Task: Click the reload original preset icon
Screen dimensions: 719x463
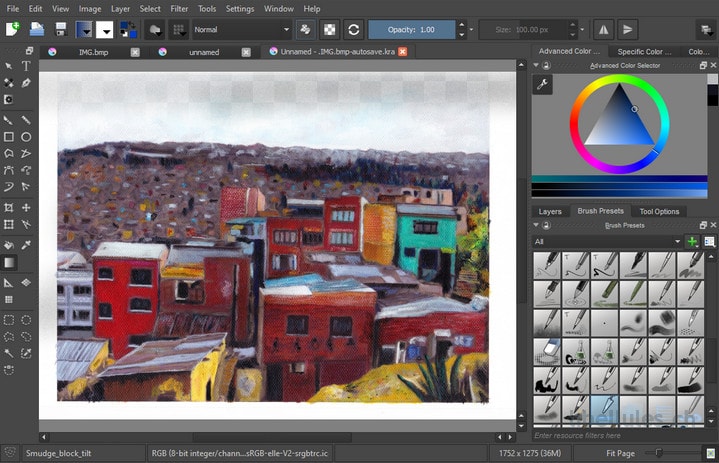Action: (x=354, y=30)
